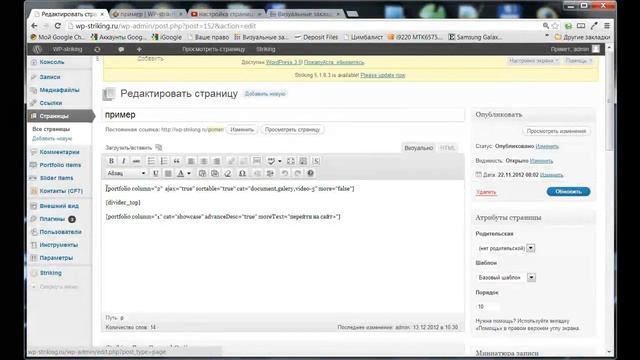Screen dimensions: 640x360
Task: Click the Порядок order input field
Action: pyautogui.click(x=488, y=307)
